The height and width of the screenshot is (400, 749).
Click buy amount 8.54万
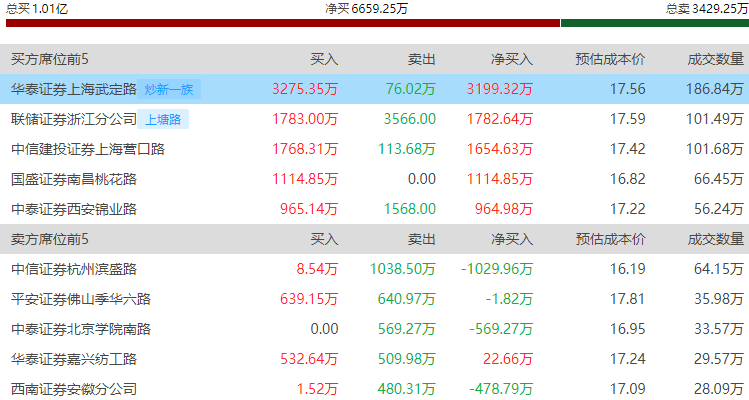coord(317,269)
